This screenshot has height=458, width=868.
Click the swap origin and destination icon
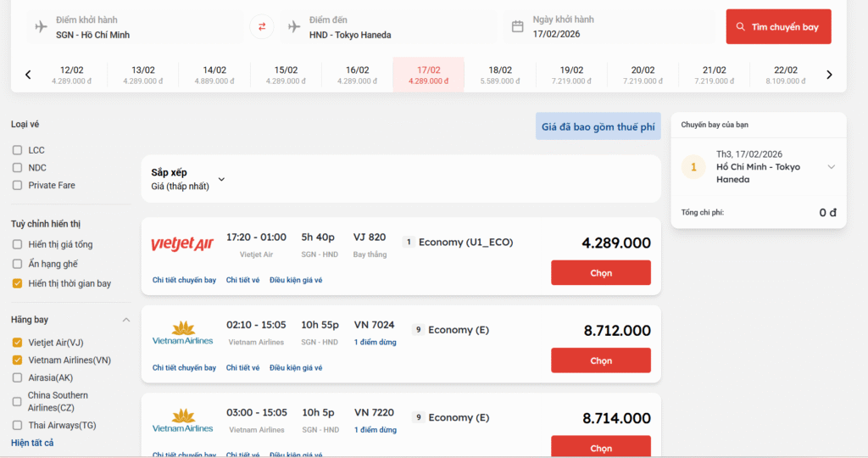262,27
